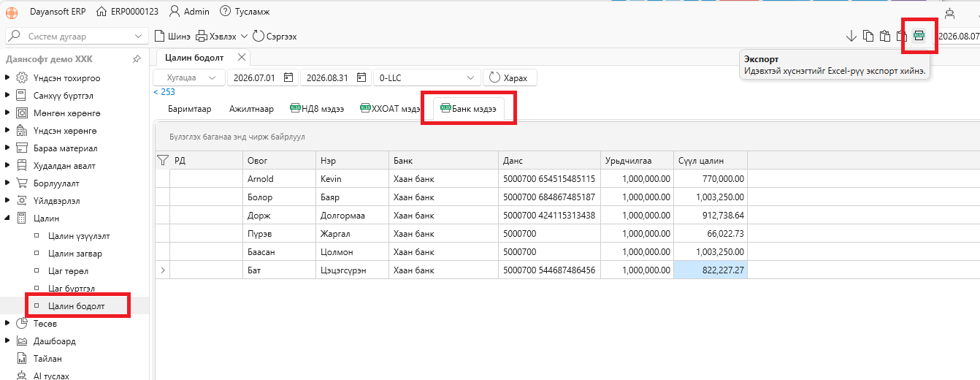Open the Хугацаа period dropdown
This screenshot has height=380, width=980.
(x=188, y=77)
